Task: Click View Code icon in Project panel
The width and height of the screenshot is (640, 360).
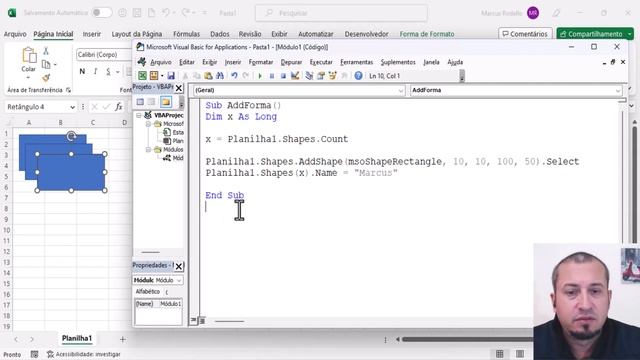Action: pyautogui.click(x=140, y=102)
